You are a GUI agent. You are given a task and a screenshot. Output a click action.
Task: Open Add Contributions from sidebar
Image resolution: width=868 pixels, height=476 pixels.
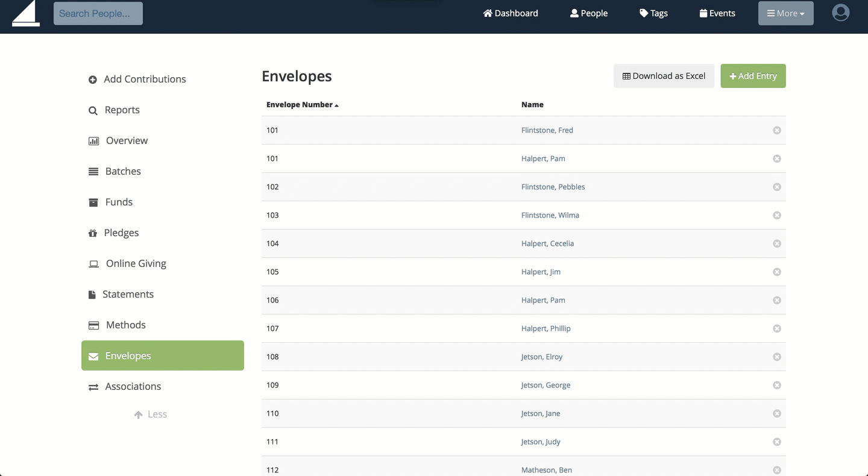coord(144,79)
